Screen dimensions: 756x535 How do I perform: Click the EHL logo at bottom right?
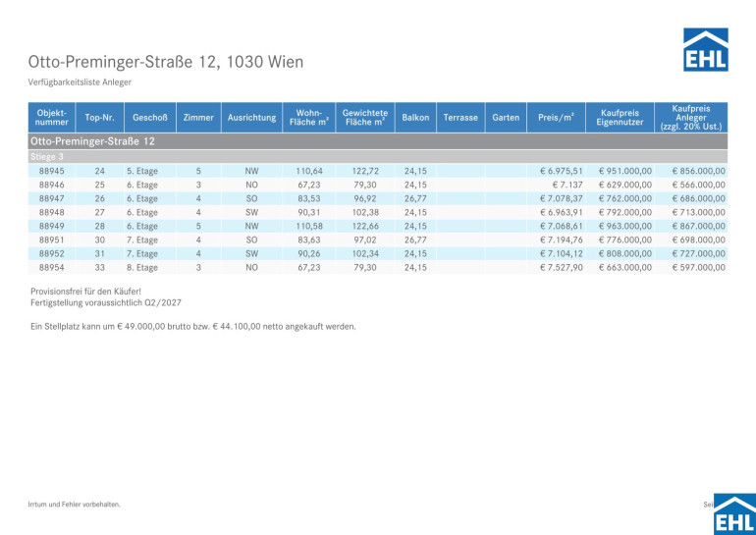(x=733, y=513)
